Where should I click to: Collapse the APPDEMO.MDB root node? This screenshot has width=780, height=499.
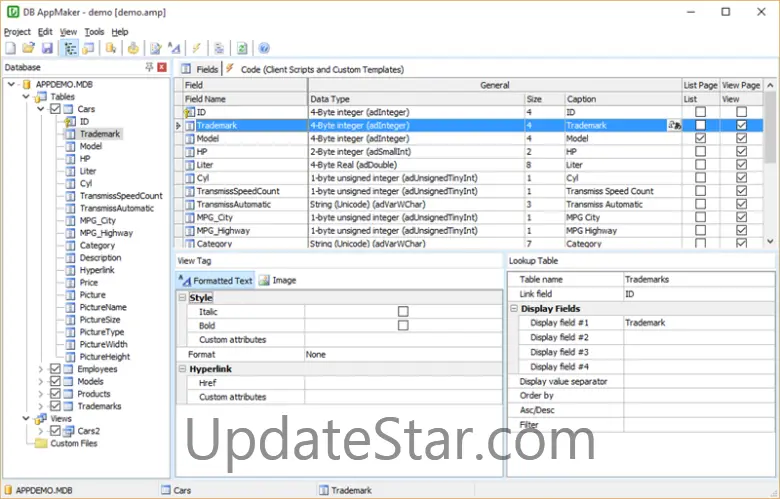click(x=11, y=84)
